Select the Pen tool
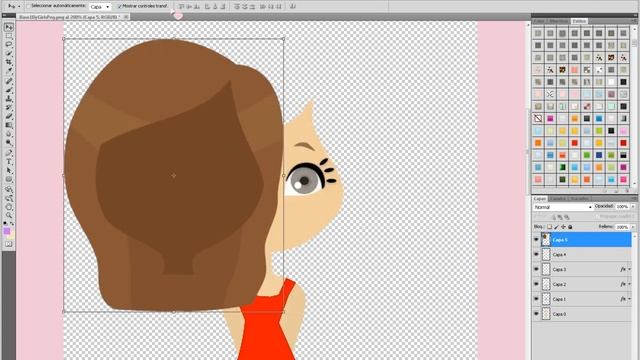Screen dimensions: 640x360 click(x=9, y=153)
